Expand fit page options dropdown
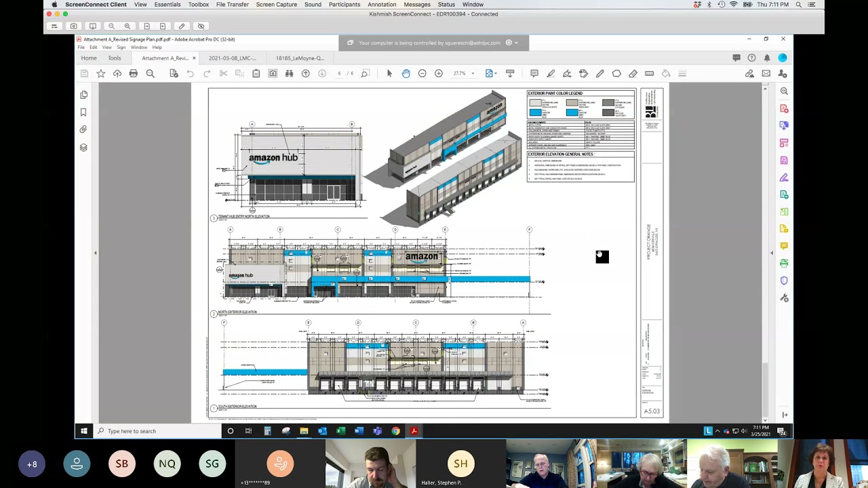Screen dimensions: 868x488 coord(497,73)
